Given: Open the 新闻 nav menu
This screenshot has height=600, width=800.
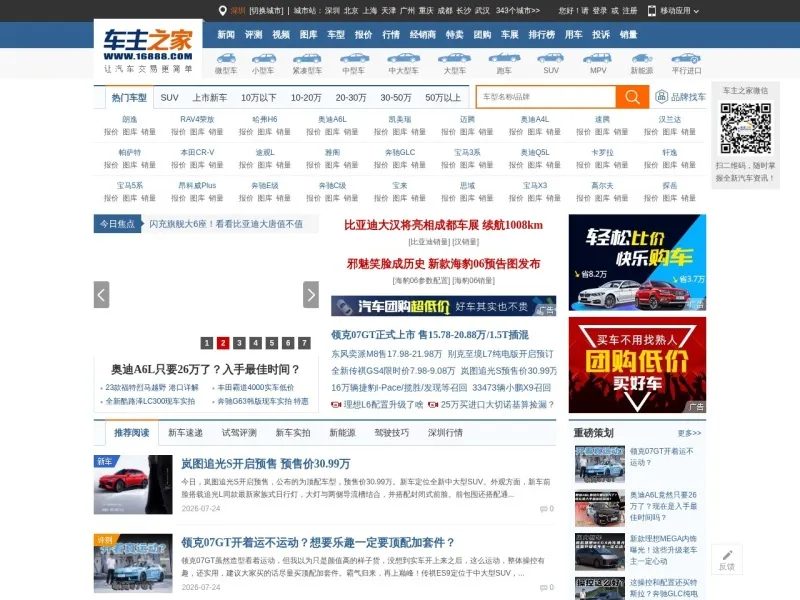Looking at the screenshot, I should (x=226, y=35).
